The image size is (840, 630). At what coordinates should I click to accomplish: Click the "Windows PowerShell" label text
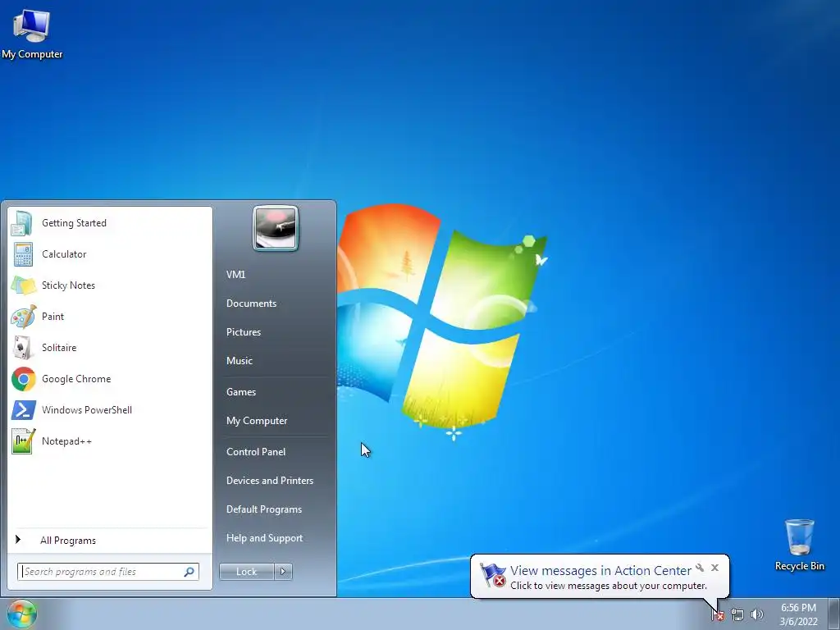coord(87,410)
